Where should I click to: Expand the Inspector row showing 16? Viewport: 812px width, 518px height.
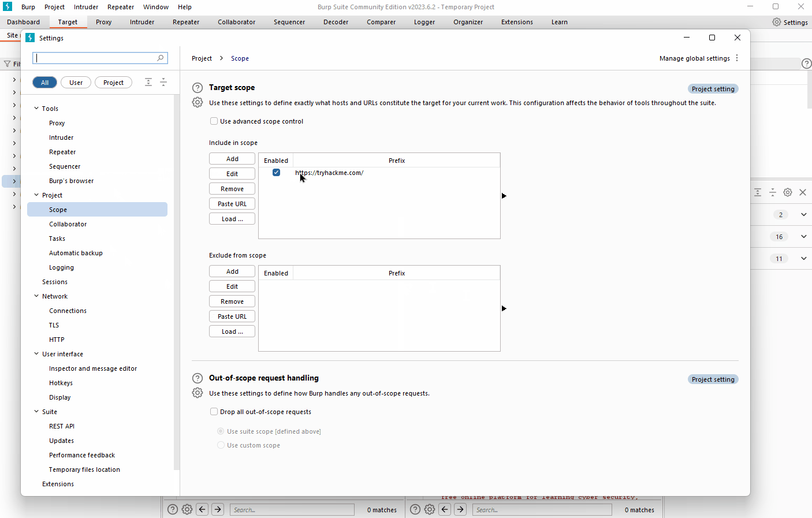(804, 237)
